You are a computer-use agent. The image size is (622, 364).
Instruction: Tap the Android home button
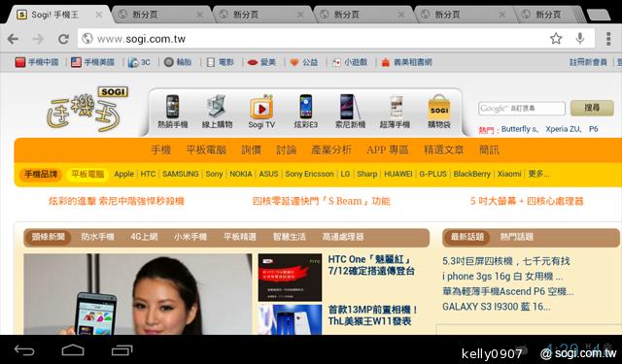(73, 350)
